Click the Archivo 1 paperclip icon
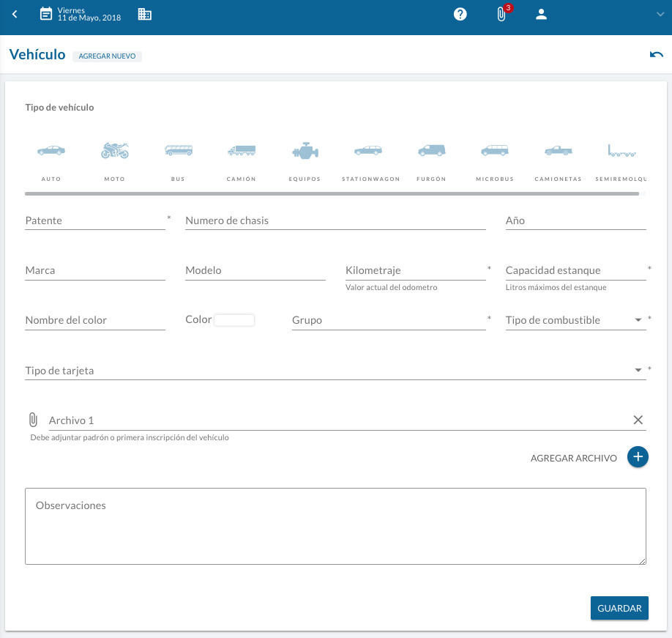The width and height of the screenshot is (672, 638). point(33,420)
